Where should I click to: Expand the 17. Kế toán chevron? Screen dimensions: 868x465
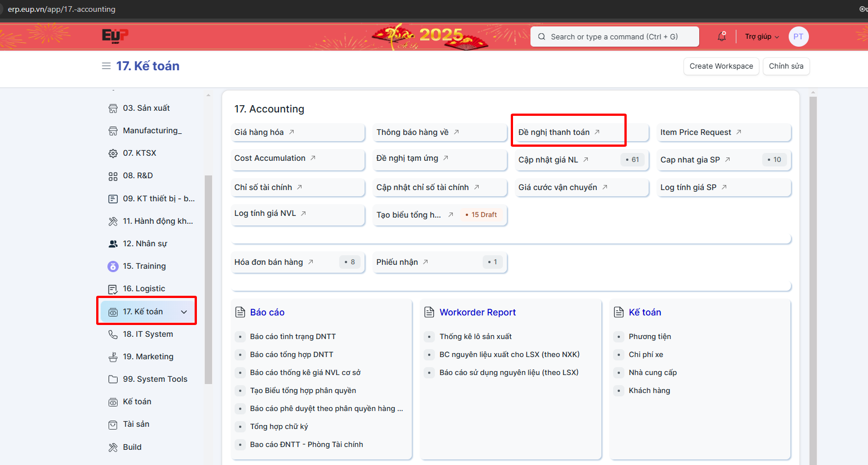[x=184, y=312]
